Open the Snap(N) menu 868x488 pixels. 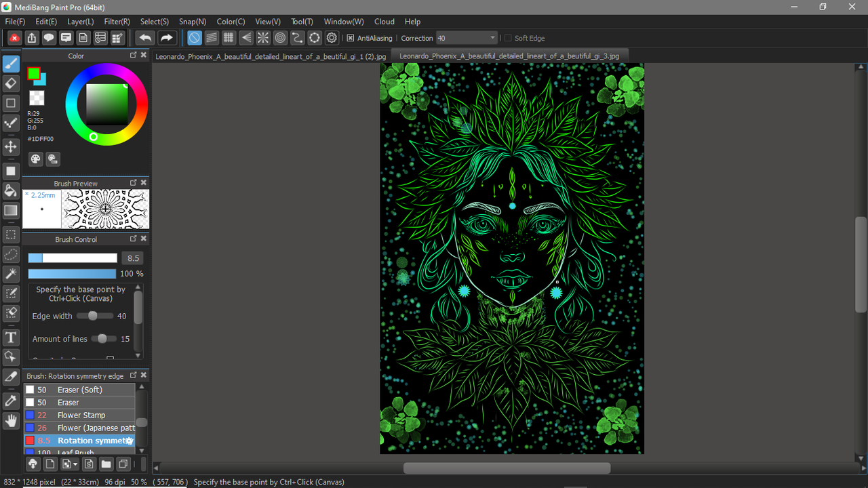coord(193,22)
